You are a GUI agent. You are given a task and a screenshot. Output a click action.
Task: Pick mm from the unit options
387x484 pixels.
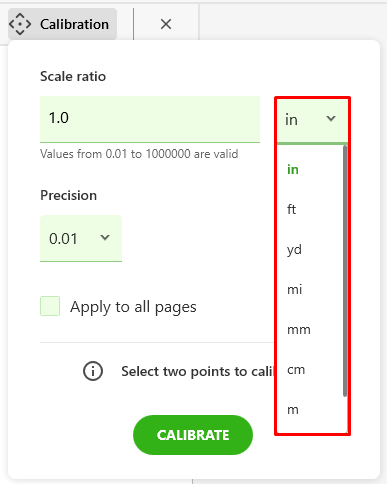click(299, 330)
